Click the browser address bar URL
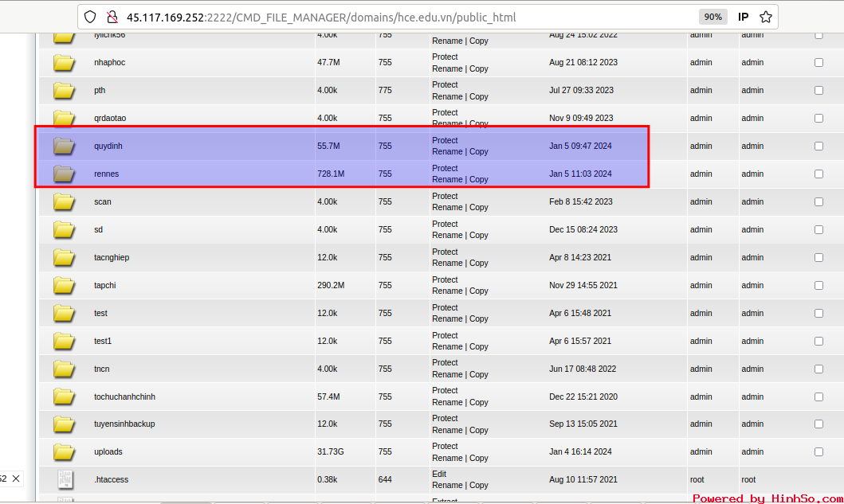This screenshot has width=844, height=504. click(x=321, y=18)
